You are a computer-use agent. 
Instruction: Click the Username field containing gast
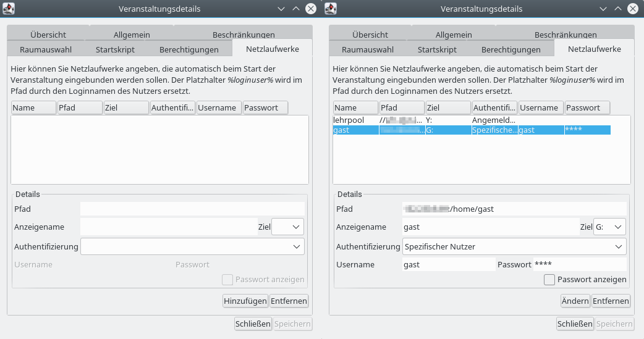coord(448,264)
